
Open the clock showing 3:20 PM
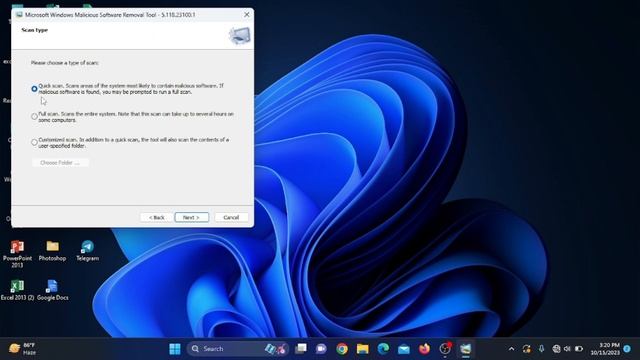(x=604, y=349)
